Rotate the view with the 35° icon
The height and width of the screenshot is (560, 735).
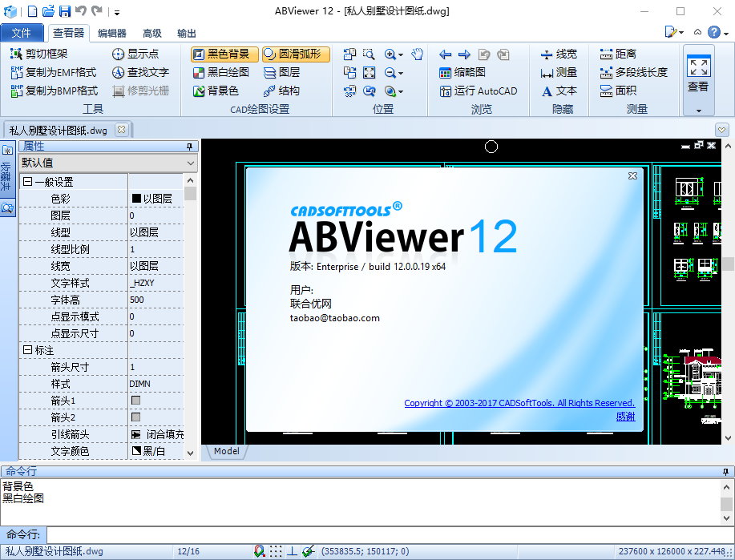coord(349,91)
